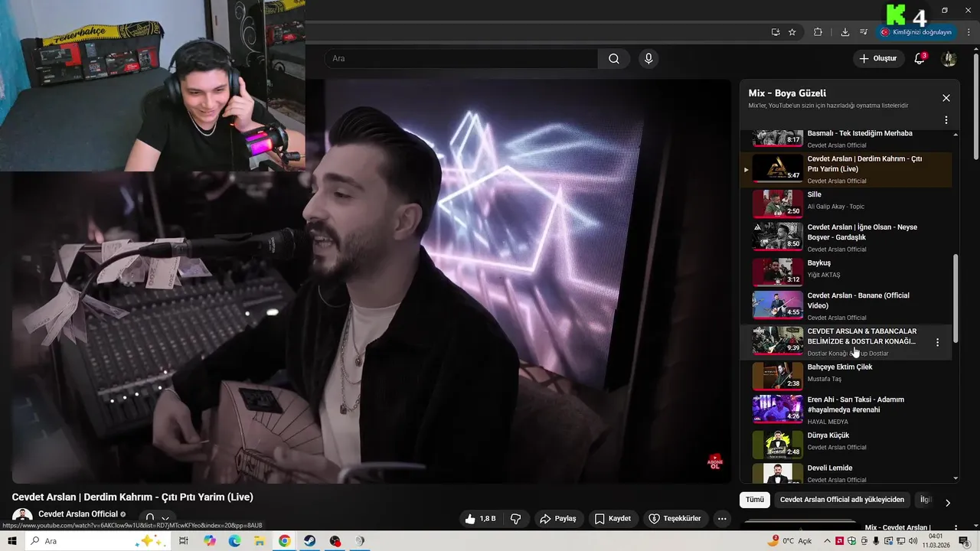Play Sille by Ali Galip Akay

pos(846,202)
